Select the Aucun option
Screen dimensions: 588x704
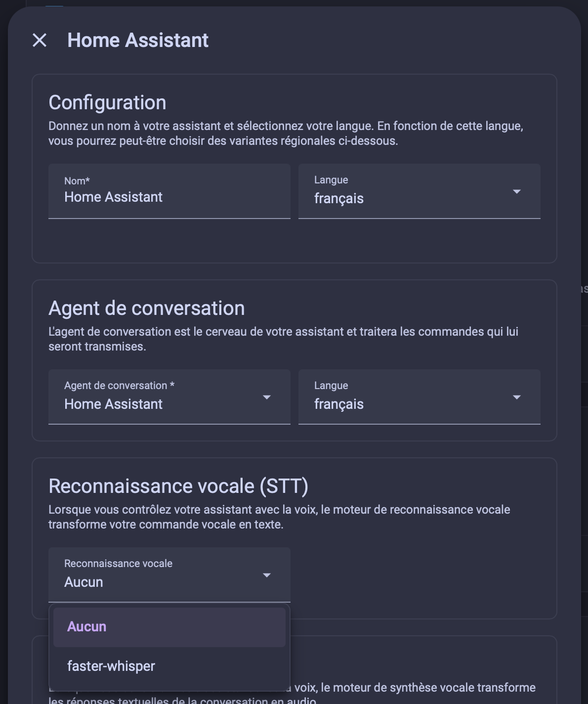169,627
